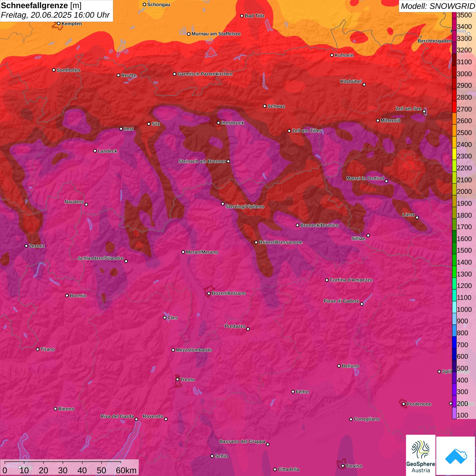This screenshot has width=476, height=476.
Task: Select the Kufstein location marker dot
Action: [332, 55]
